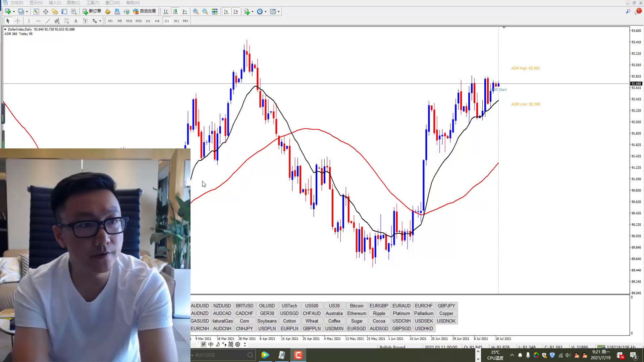This screenshot has width=644, height=362.
Task: Zoom out on the chart
Action: (205, 12)
